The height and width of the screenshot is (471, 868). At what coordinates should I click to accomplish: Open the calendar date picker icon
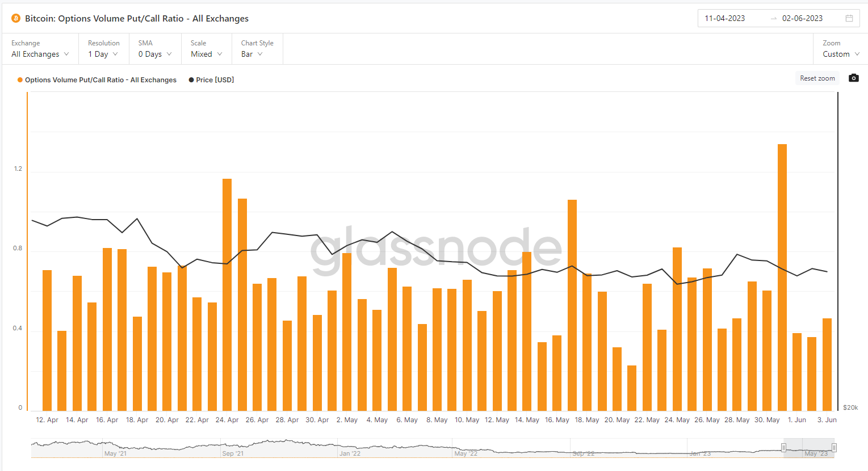click(x=849, y=18)
